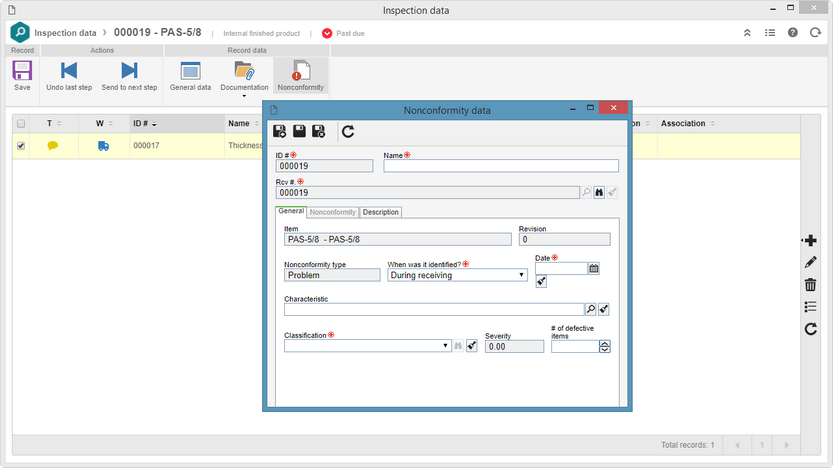Screen dimensions: 833x468
Task: Click the plain Save disk icon in dialog
Action: coord(299,131)
